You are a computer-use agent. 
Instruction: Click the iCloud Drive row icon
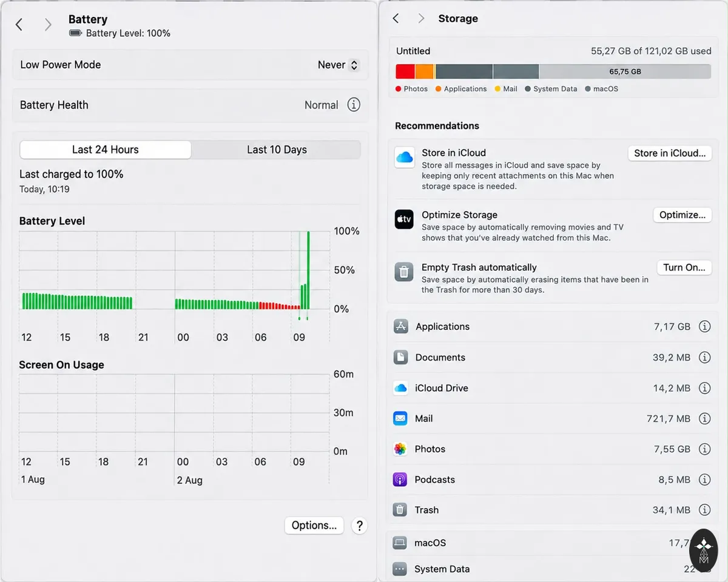pos(400,388)
